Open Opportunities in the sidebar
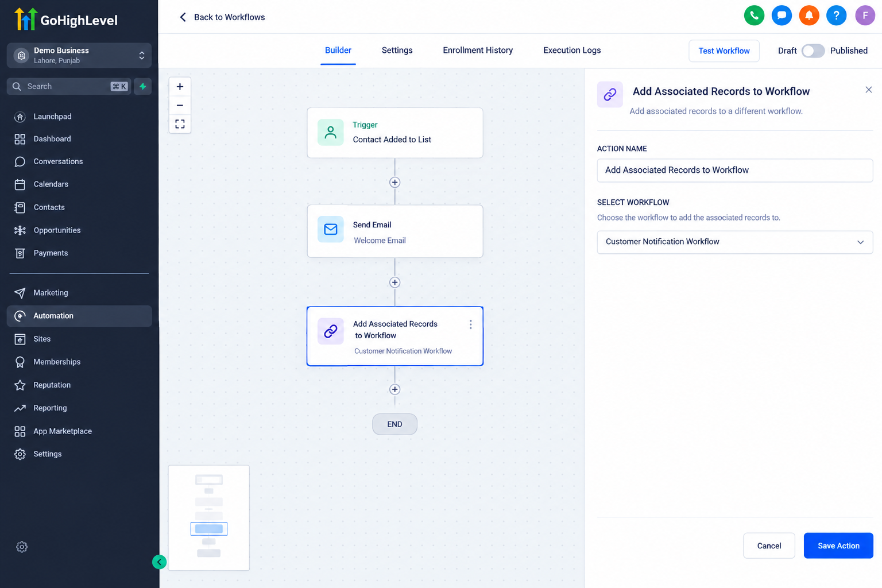 [79, 230]
